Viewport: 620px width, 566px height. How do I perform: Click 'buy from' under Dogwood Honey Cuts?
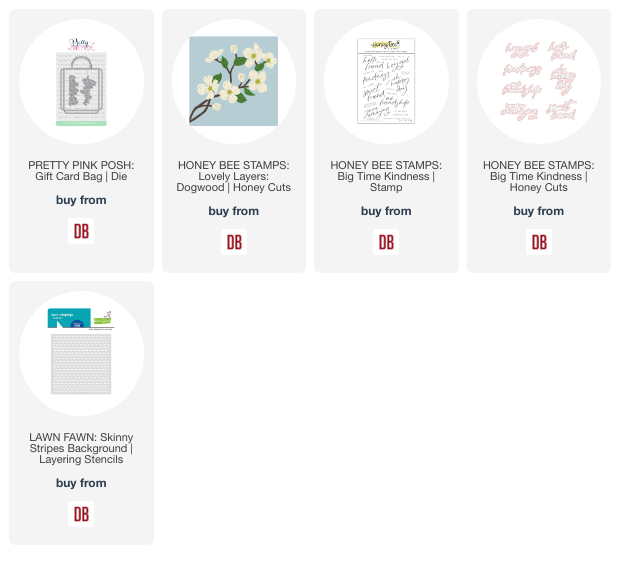(234, 211)
